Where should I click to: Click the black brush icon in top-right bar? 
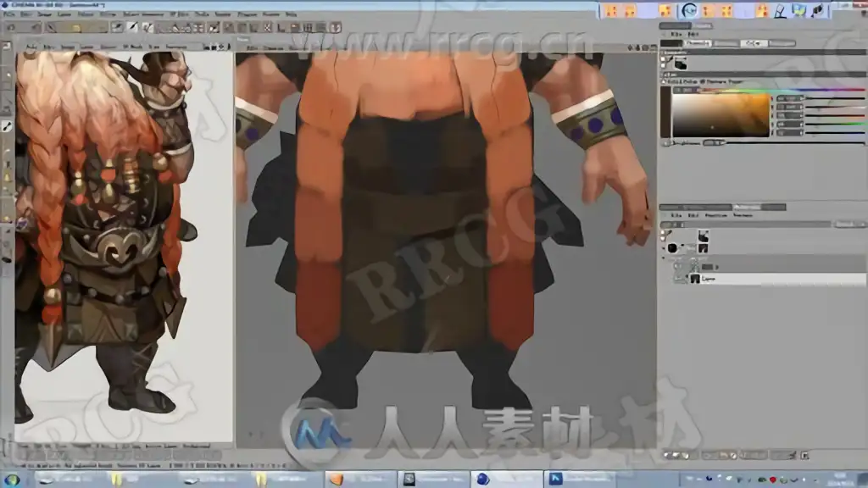coord(818,10)
